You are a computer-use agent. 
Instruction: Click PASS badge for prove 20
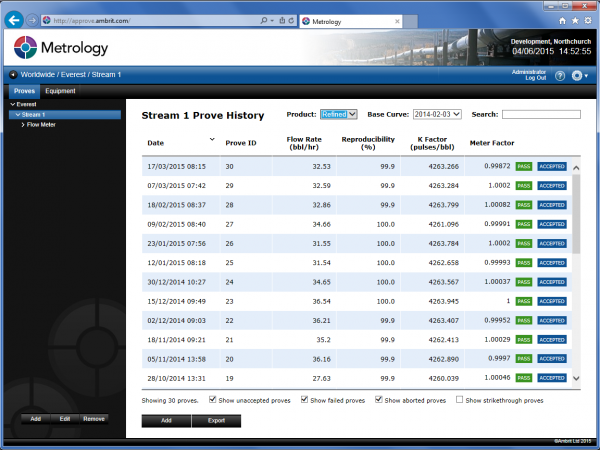(x=524, y=359)
